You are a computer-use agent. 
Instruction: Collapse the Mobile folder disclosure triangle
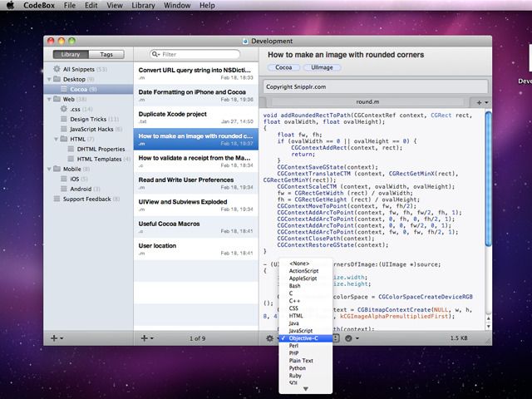tap(50, 169)
